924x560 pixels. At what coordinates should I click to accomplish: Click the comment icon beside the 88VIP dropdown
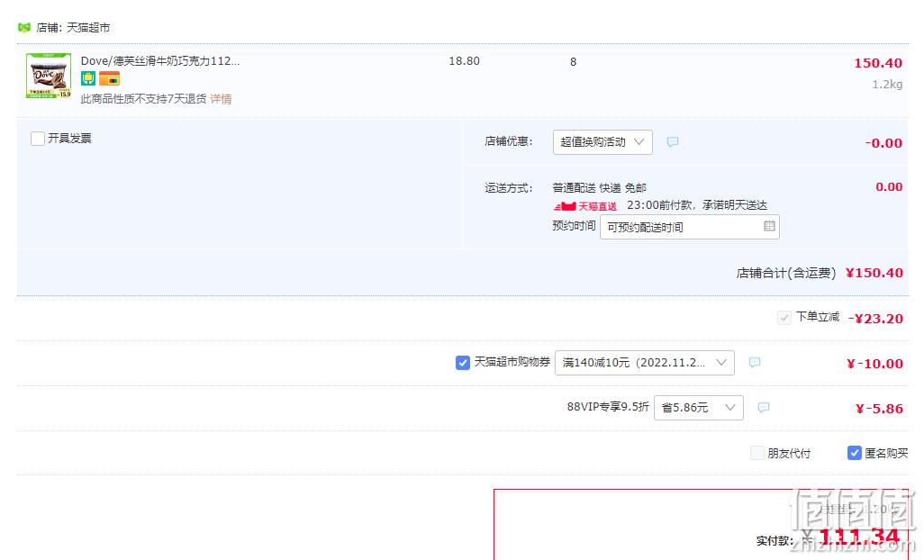pyautogui.click(x=763, y=408)
